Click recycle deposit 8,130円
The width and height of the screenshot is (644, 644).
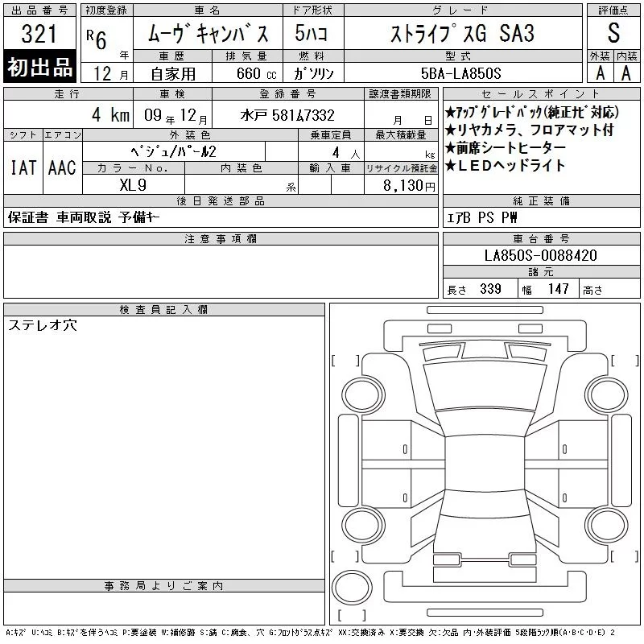click(409, 186)
